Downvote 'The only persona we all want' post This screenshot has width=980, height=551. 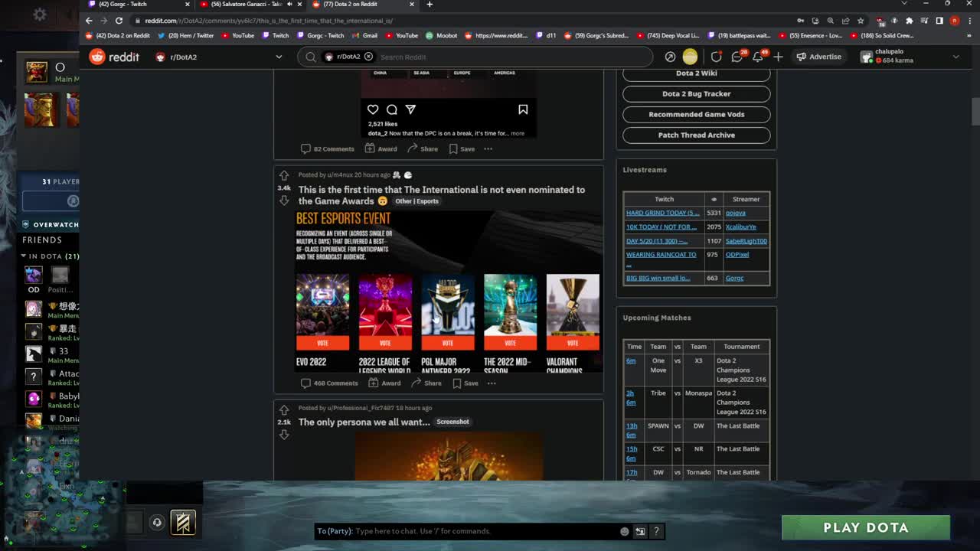[284, 435]
